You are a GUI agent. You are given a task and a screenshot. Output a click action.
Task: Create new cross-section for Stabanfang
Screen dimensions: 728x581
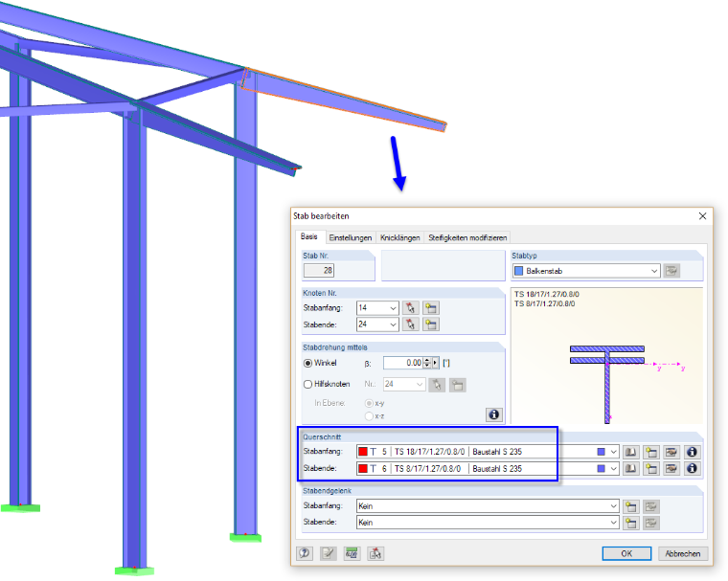coord(651,452)
